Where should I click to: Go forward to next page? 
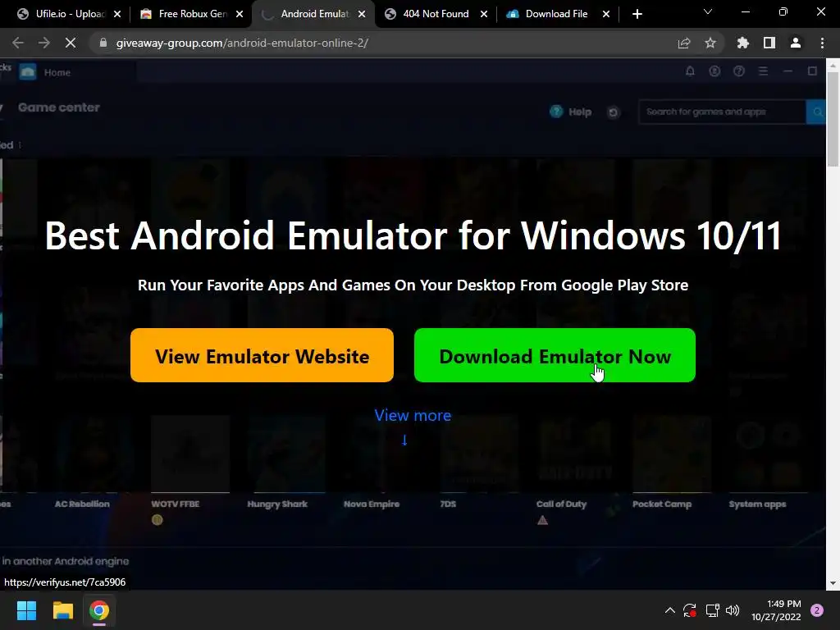(x=44, y=43)
